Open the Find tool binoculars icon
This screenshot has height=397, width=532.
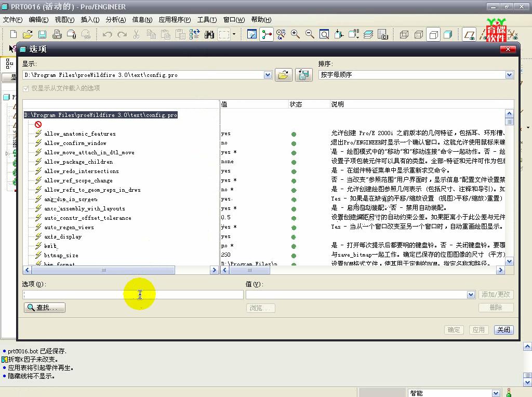209,34
